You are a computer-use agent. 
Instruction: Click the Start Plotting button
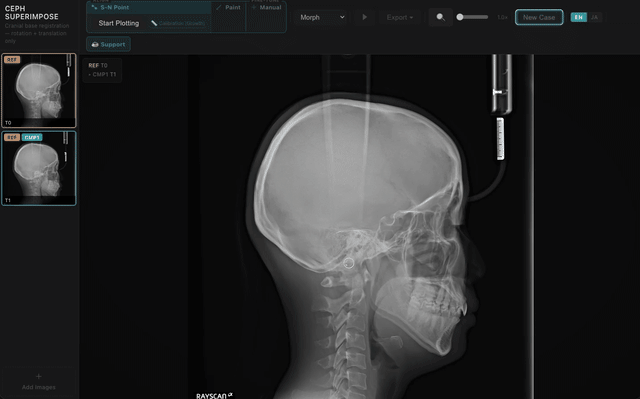pyautogui.click(x=118, y=23)
